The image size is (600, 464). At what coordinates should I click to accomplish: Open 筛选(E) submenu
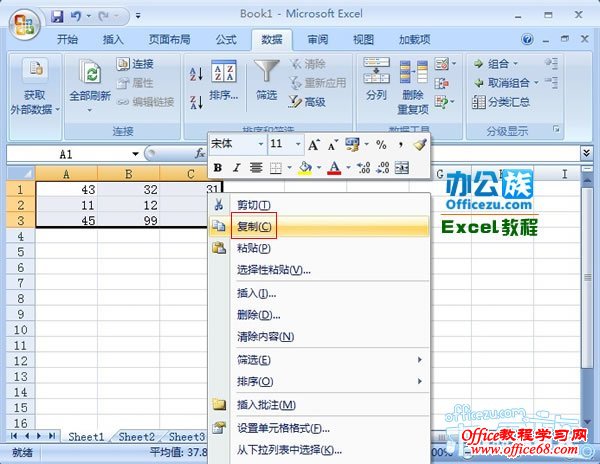pyautogui.click(x=319, y=360)
